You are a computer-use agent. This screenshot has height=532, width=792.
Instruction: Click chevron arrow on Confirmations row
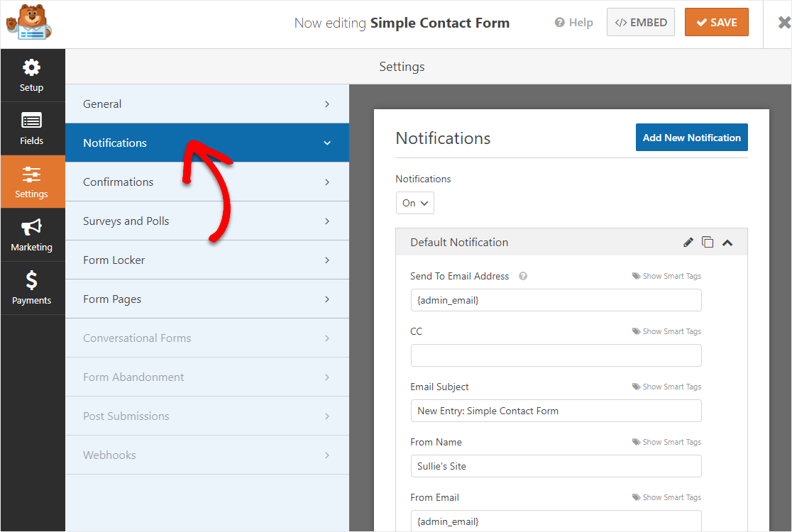[327, 182]
